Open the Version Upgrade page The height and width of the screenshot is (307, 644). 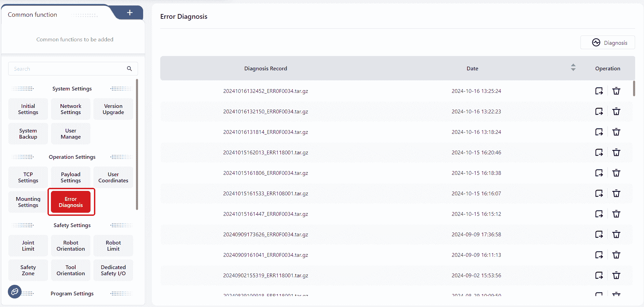[113, 109]
